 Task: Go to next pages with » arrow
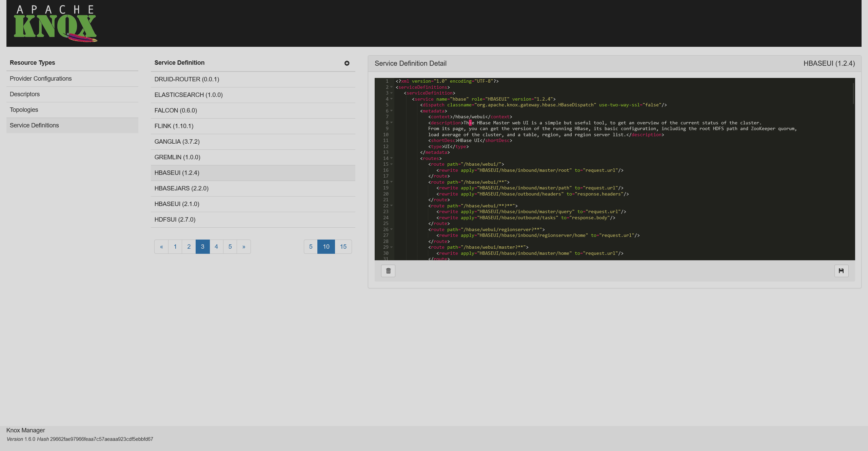[x=244, y=247]
